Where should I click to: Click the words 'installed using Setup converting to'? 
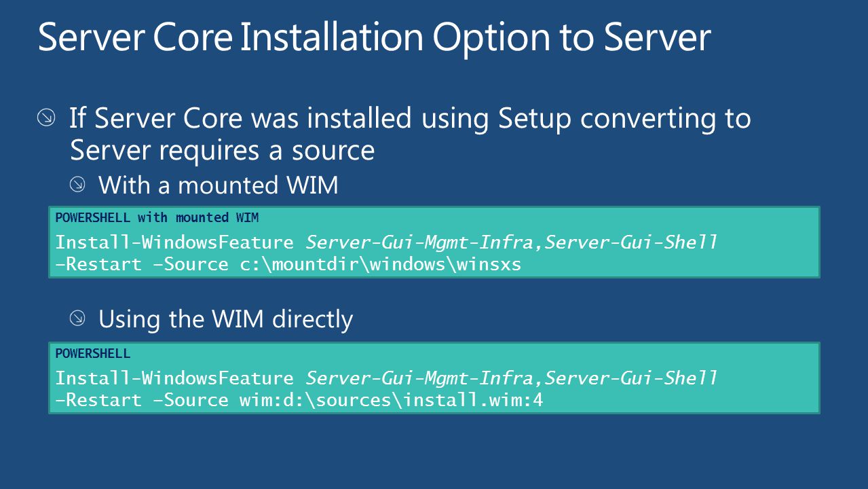(529, 119)
